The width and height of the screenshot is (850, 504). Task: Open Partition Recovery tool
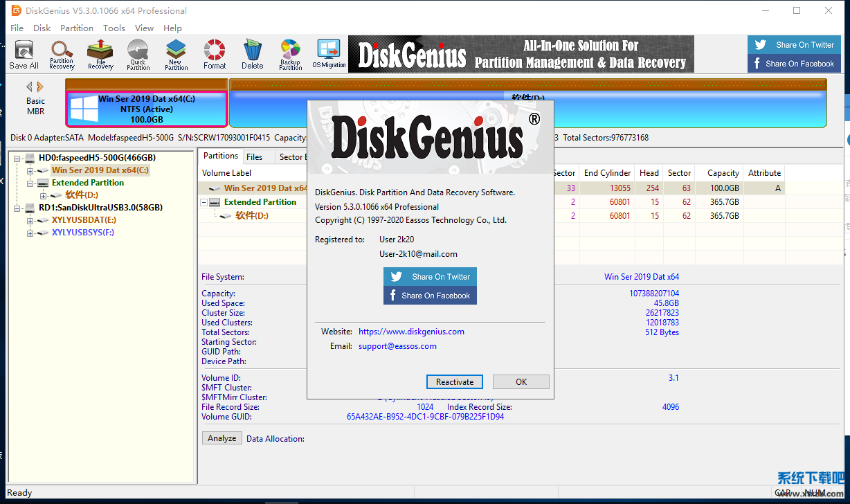point(62,55)
